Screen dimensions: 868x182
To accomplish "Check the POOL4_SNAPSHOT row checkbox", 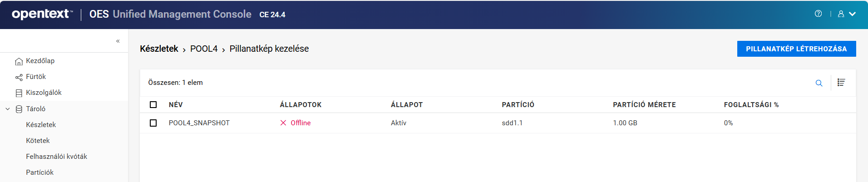I will [153, 123].
